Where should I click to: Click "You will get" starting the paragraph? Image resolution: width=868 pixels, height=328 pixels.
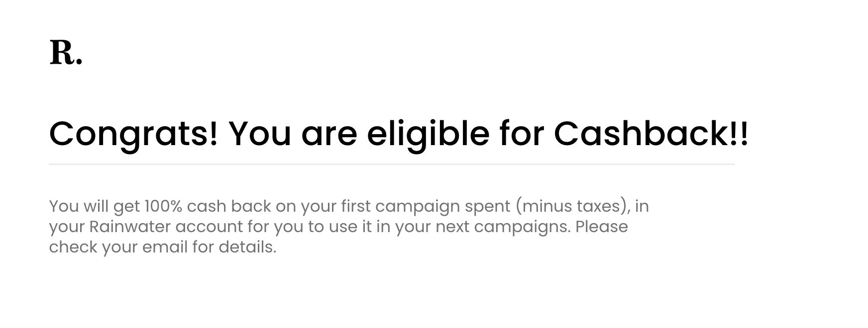[x=95, y=206]
